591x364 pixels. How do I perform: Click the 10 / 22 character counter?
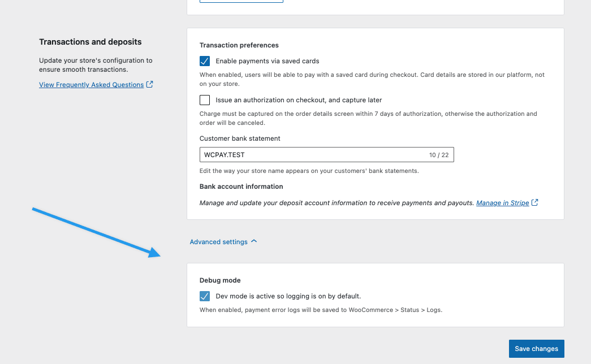(x=438, y=154)
